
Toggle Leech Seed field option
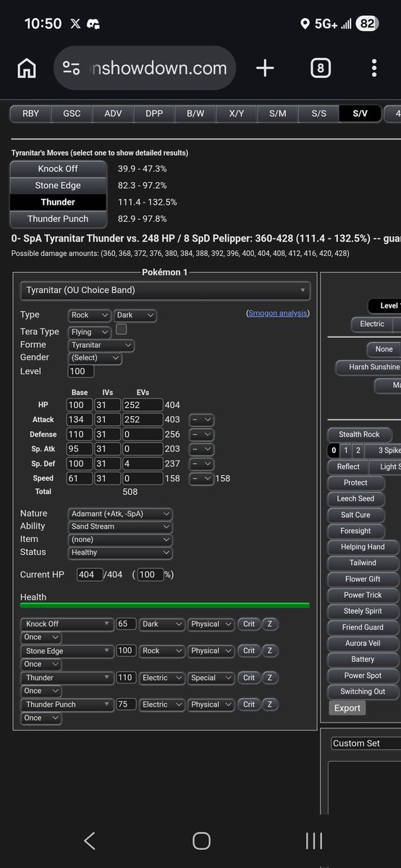(x=355, y=499)
